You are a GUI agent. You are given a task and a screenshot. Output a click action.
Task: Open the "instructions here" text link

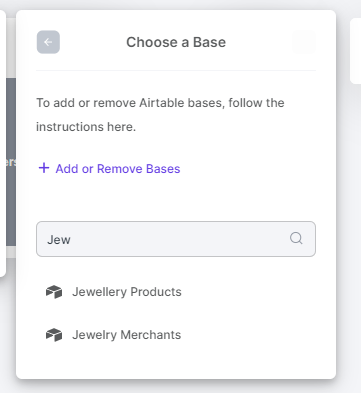click(86, 127)
